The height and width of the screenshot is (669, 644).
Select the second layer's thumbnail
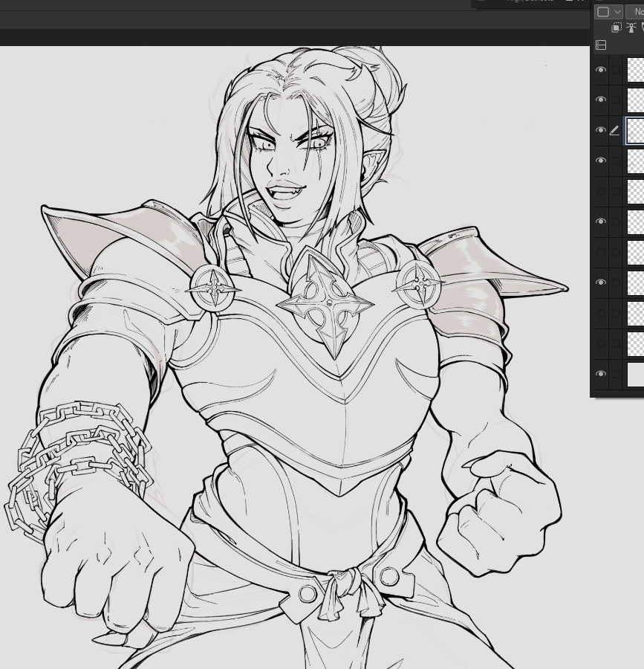(x=636, y=100)
